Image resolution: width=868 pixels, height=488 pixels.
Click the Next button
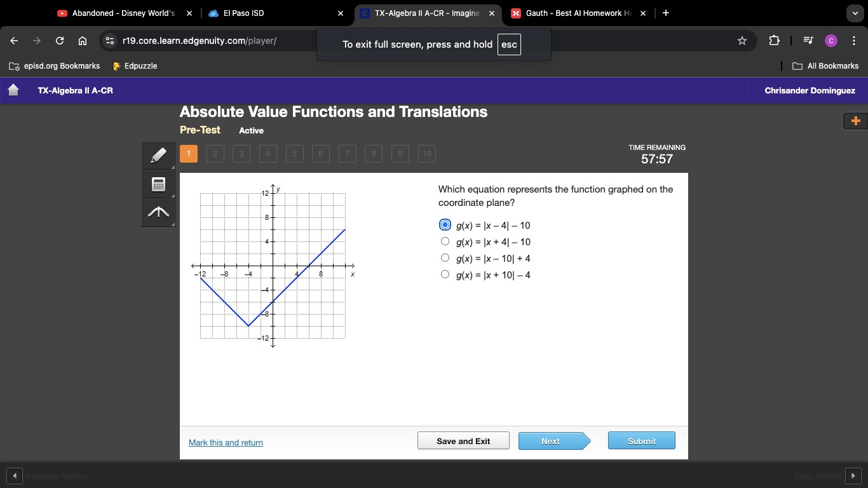[554, 441]
